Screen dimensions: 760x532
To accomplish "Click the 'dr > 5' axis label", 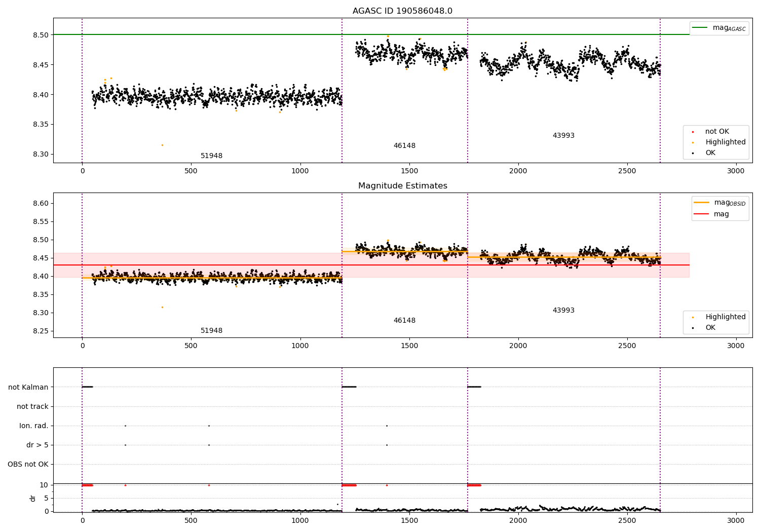I will tap(37, 445).
